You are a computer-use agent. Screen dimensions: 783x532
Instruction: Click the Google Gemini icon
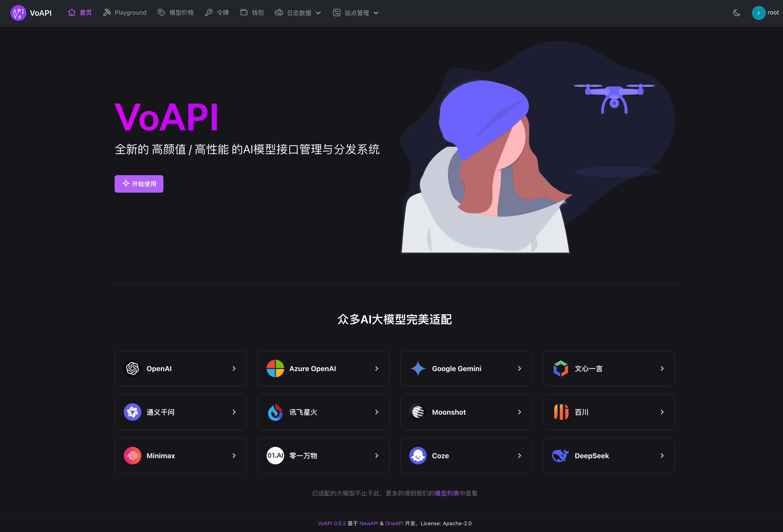tap(418, 369)
